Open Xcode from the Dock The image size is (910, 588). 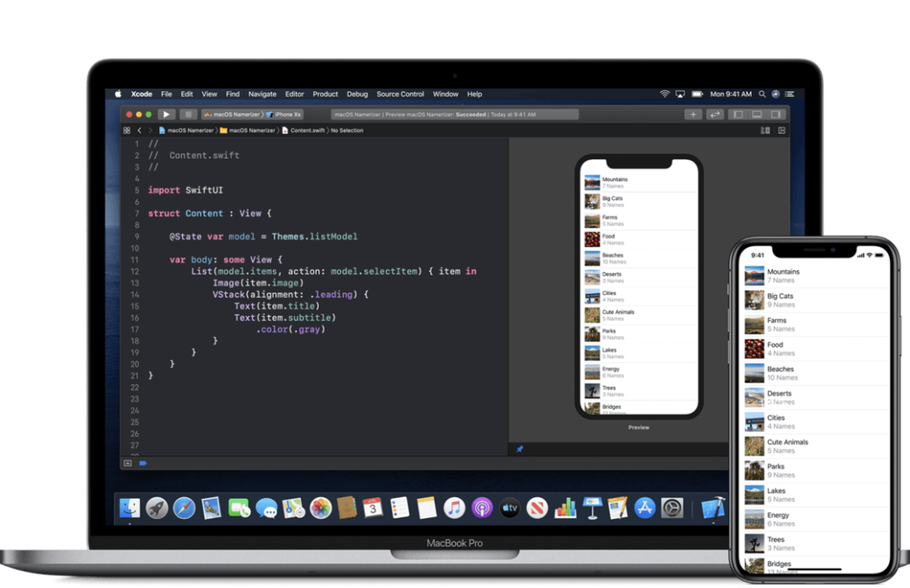[x=714, y=508]
